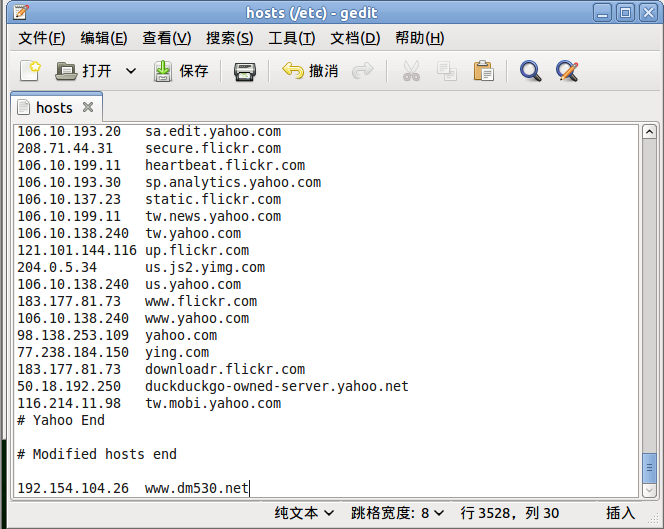664x529 pixels.
Task: Click the IP 192.154.104.26
Action: pyautogui.click(x=73, y=488)
